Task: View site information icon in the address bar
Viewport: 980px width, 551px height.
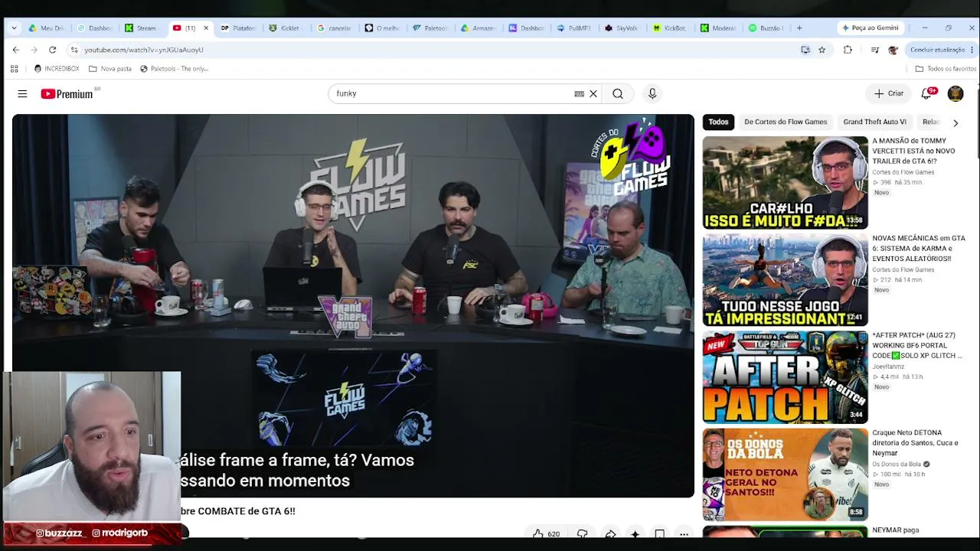Action: (x=74, y=50)
